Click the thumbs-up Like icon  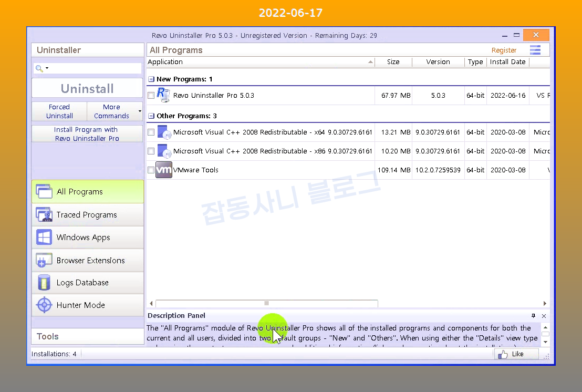(x=503, y=355)
